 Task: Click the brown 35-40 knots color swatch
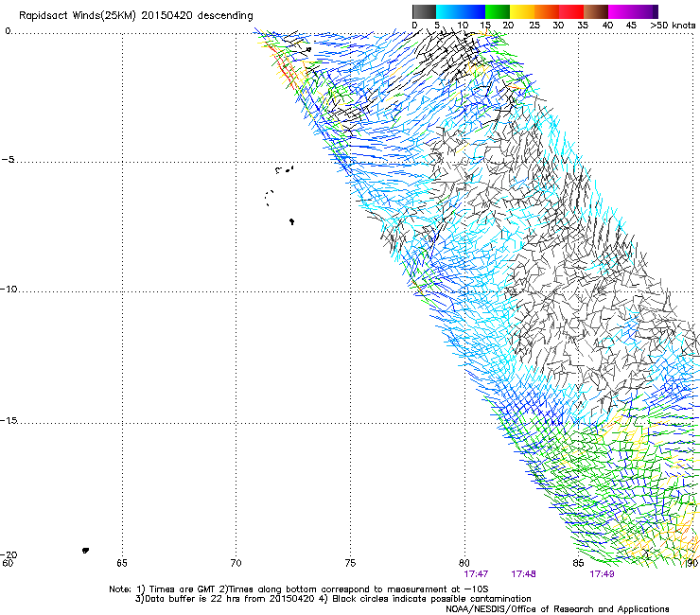[x=596, y=11]
